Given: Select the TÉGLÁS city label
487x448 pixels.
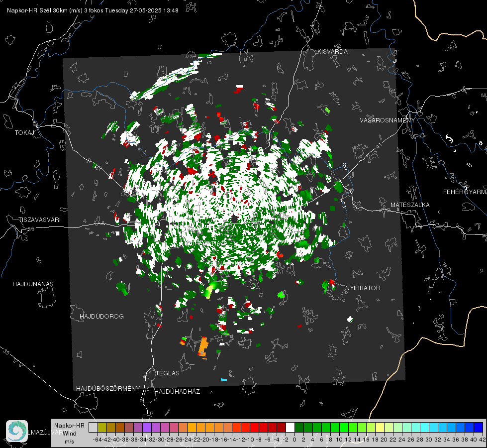Looking at the screenshot, I should 168,373.
